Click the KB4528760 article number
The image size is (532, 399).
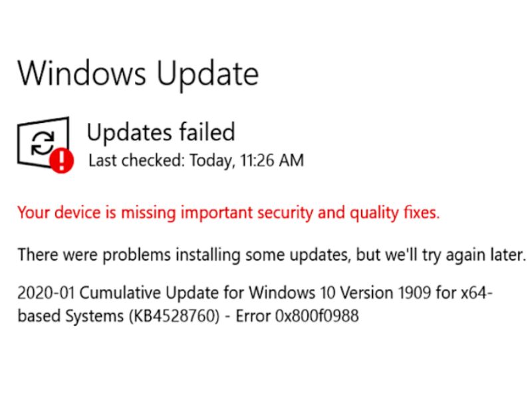click(174, 317)
